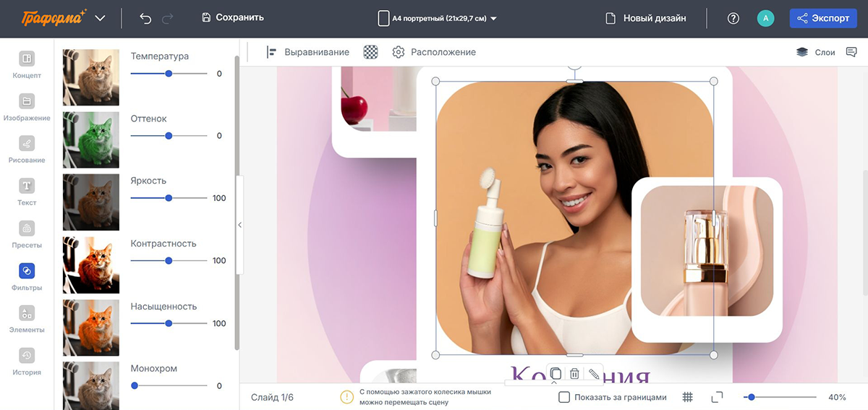Adjust the zoom level slider
The image size is (868, 410).
tap(780, 397)
